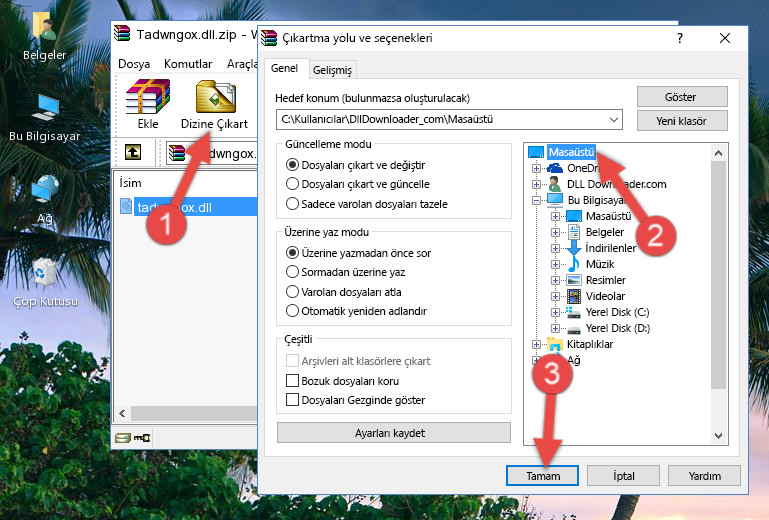The image size is (769, 520).
Task: Enable Bozuk dosyaları koru checkbox
Action: pos(292,381)
